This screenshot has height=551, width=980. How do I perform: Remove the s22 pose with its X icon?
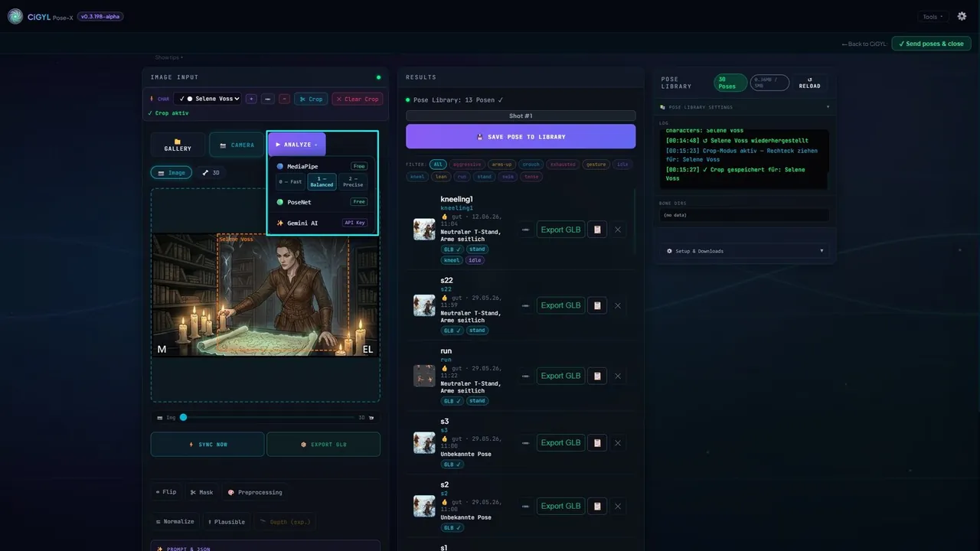coord(618,305)
